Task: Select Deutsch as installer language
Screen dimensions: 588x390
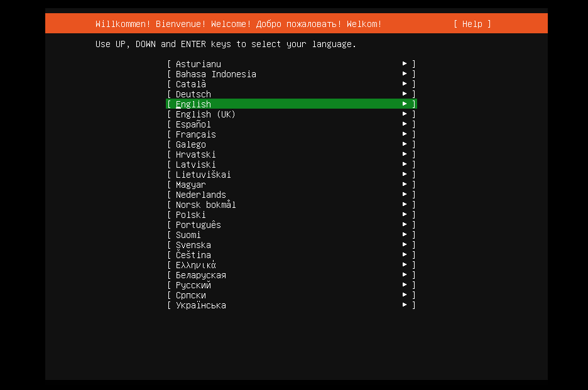Action: (193, 94)
